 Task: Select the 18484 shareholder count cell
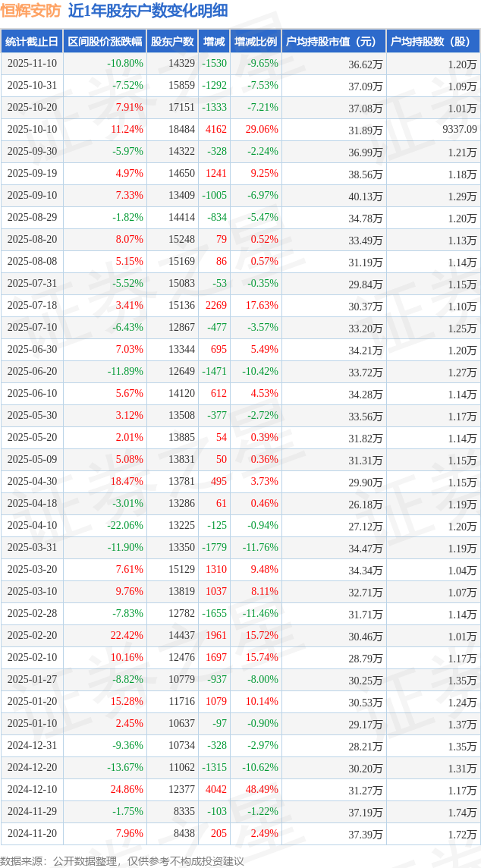[181, 130]
